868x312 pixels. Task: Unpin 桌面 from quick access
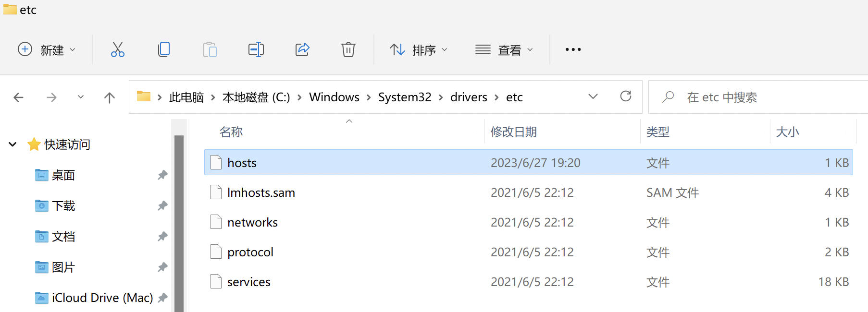[162, 175]
